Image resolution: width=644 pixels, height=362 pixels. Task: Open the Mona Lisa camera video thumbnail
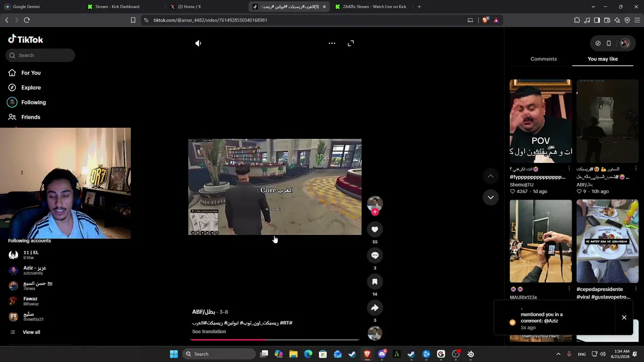pyautogui.click(x=540, y=241)
